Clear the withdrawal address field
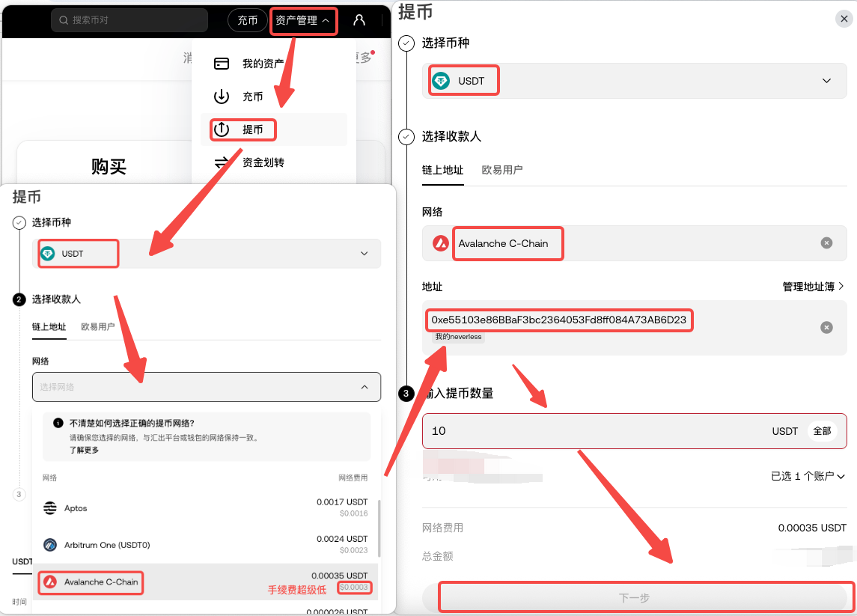The height and width of the screenshot is (616, 857). click(x=826, y=327)
